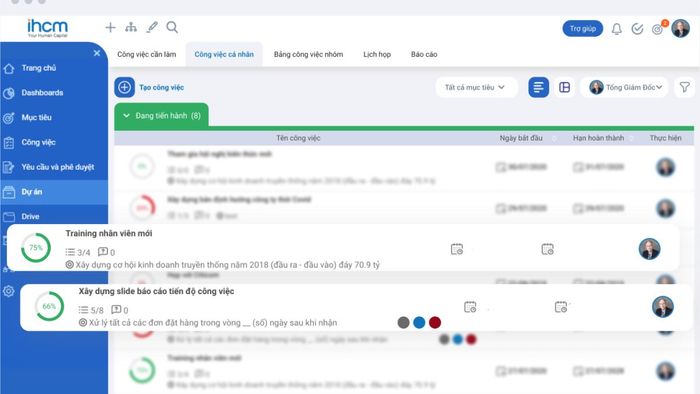Viewport: 700px width, 394px height.
Task: Click assignee avatar on Training task
Action: pyautogui.click(x=649, y=249)
